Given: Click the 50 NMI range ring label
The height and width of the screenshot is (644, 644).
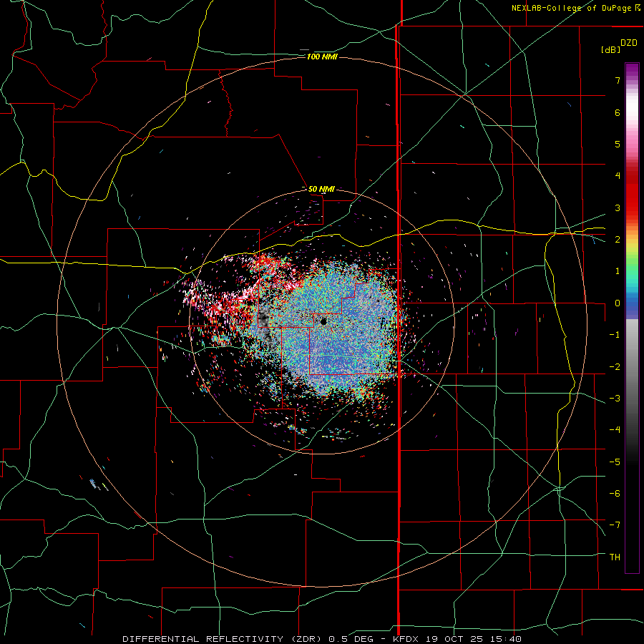Looking at the screenshot, I should [321, 189].
